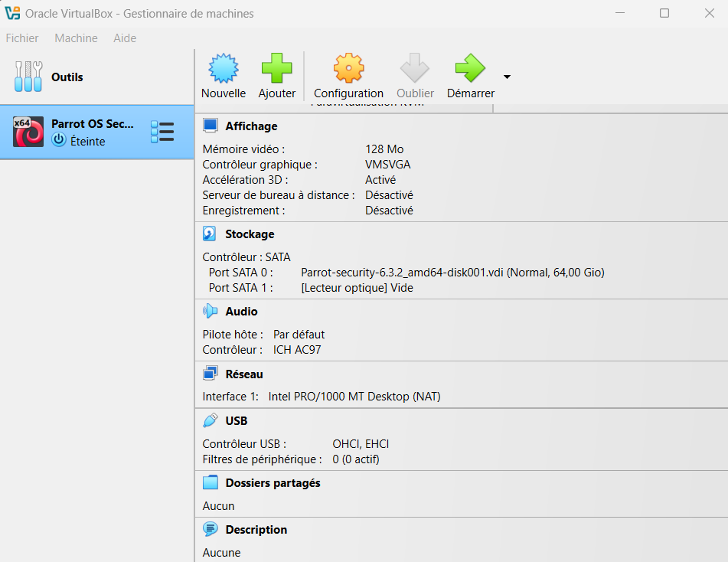Select the Outils label in sidebar
728x562 pixels.
pos(67,77)
